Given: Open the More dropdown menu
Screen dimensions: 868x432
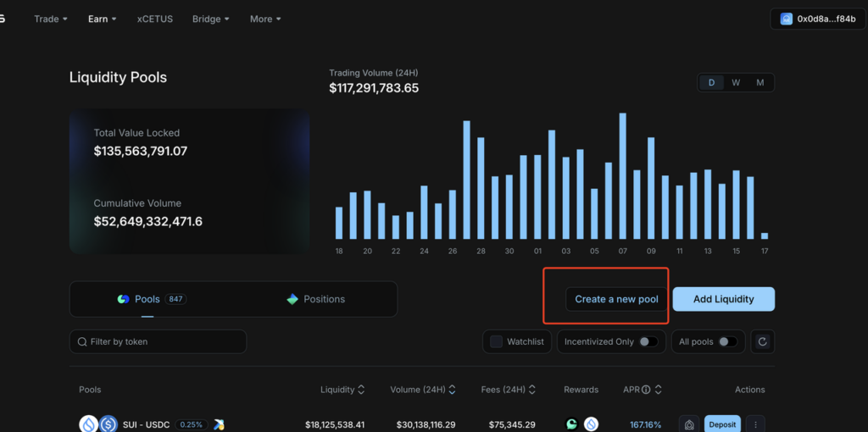Looking at the screenshot, I should tap(265, 19).
